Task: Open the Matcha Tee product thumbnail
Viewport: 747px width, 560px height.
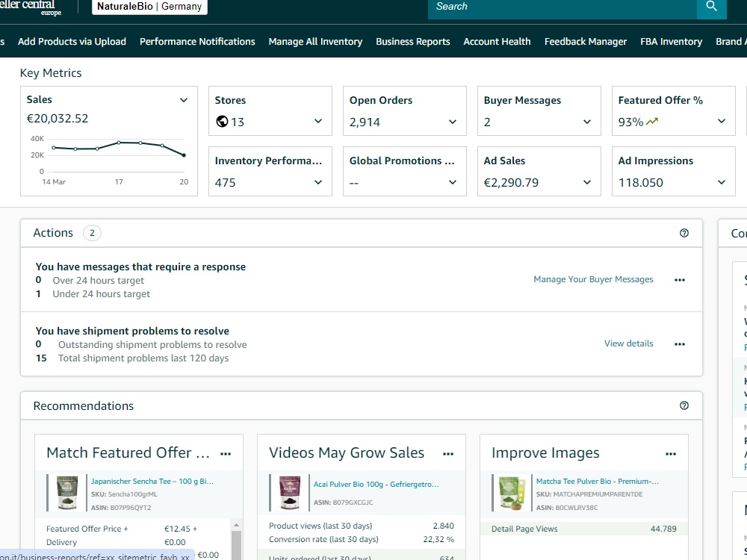Action: [x=512, y=492]
